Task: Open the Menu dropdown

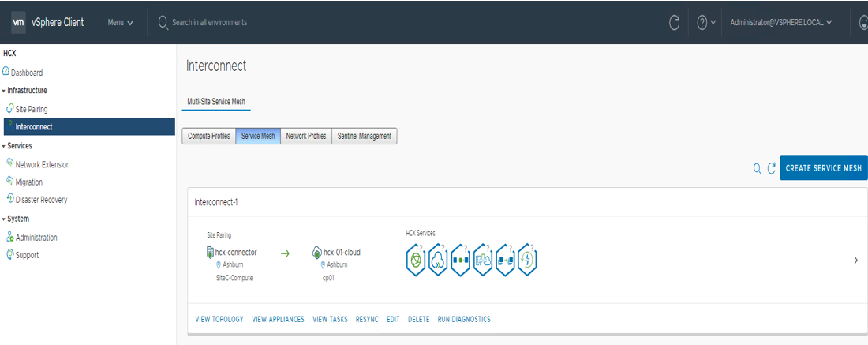Action: click(x=120, y=23)
